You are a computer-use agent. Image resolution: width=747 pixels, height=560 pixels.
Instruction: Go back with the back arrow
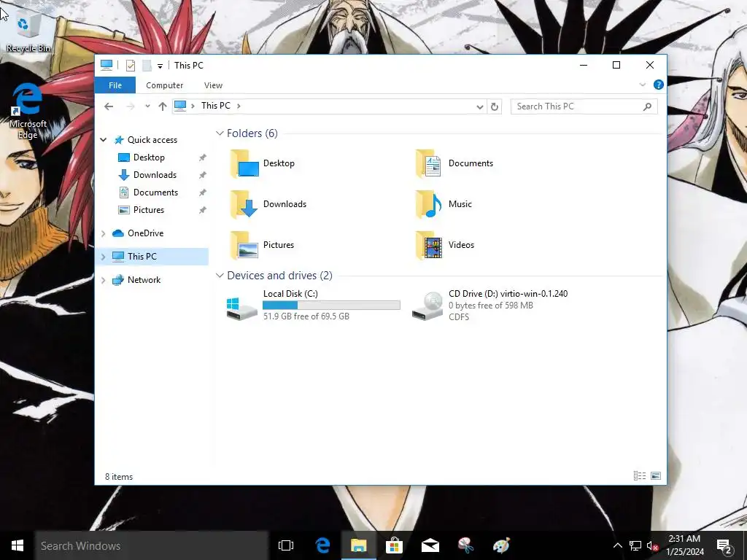click(109, 106)
